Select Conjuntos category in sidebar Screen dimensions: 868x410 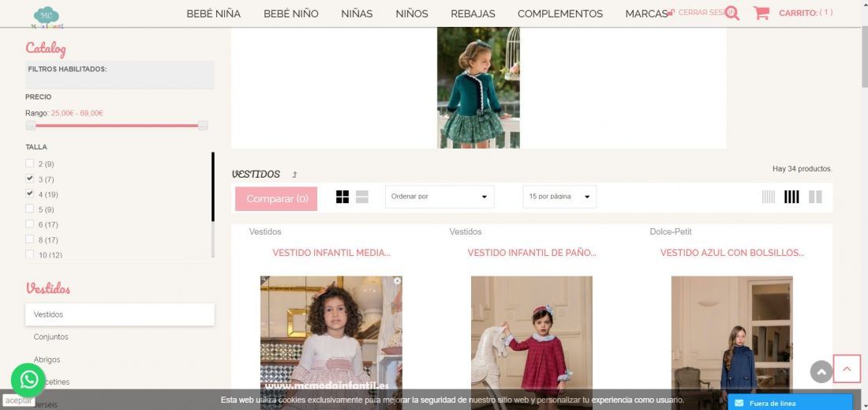[x=51, y=337]
